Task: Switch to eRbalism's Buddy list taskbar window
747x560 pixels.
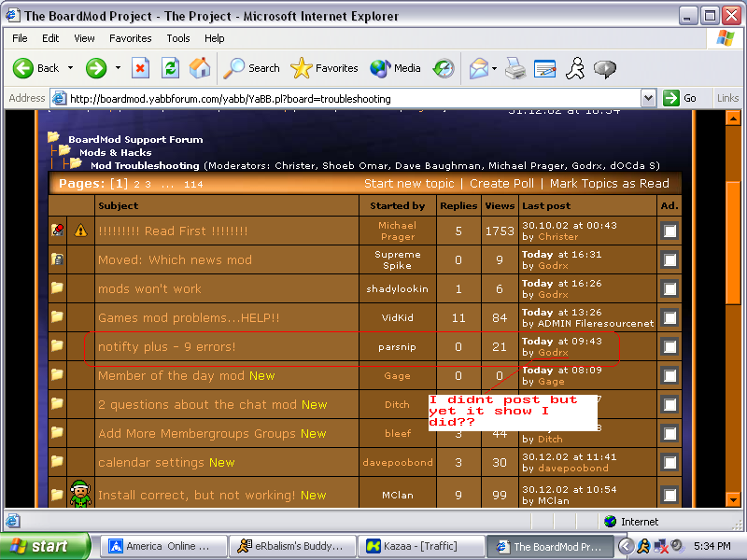Action: (x=292, y=546)
